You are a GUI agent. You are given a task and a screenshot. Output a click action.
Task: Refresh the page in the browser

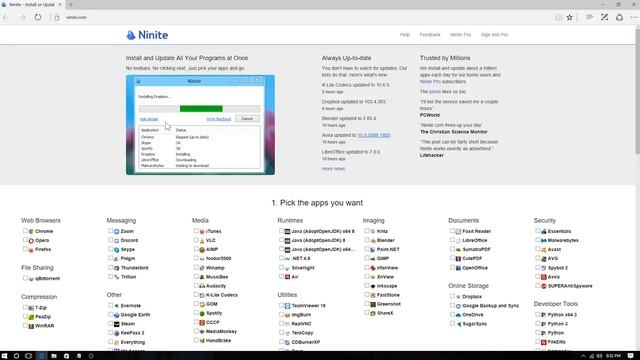[38, 17]
